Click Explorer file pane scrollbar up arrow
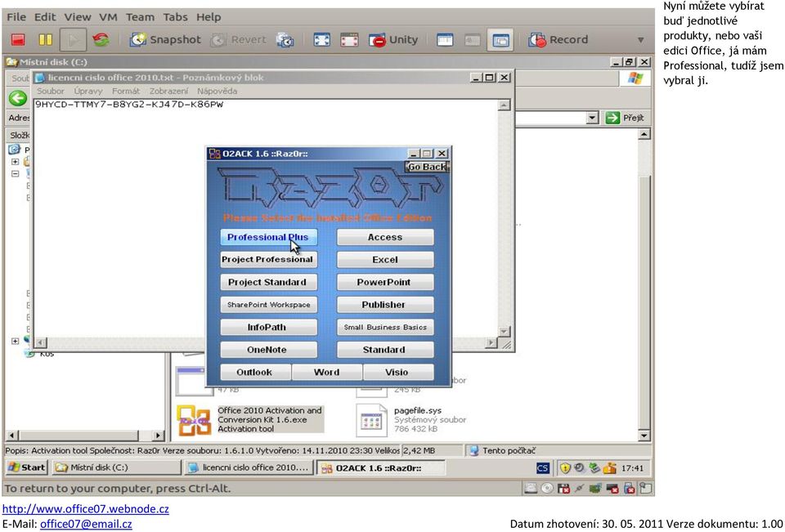This screenshot has width=785, height=532. [645, 134]
